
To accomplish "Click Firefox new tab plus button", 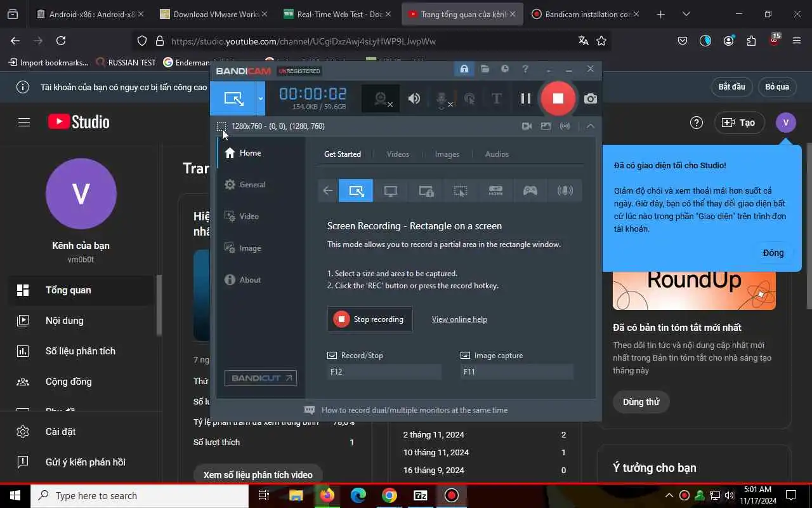I will click(660, 14).
